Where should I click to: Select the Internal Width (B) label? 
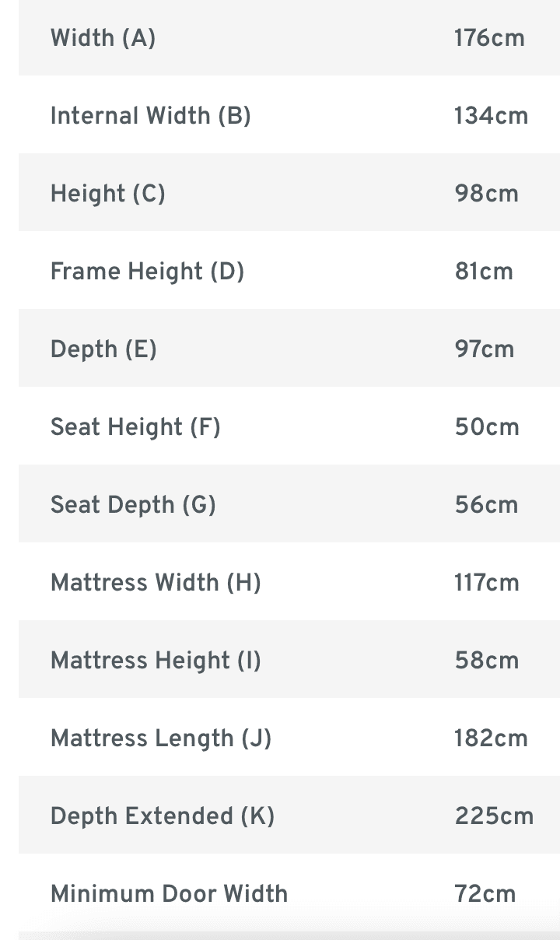(151, 116)
